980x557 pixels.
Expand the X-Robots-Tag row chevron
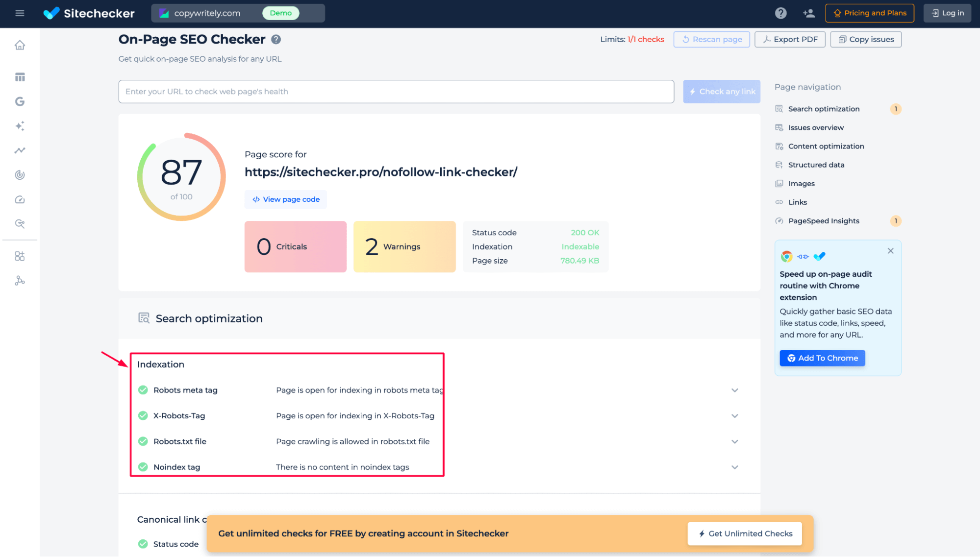click(734, 415)
